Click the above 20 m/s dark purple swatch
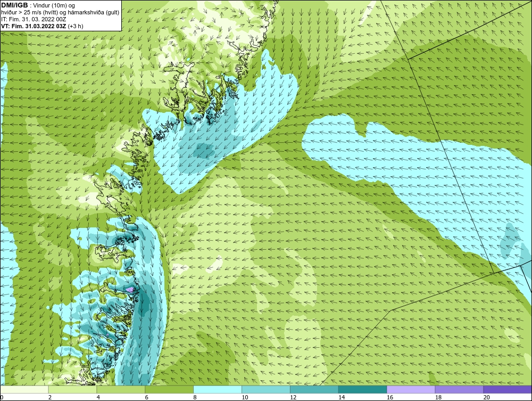Image resolution: width=532 pixels, height=401 pixels. (508, 389)
